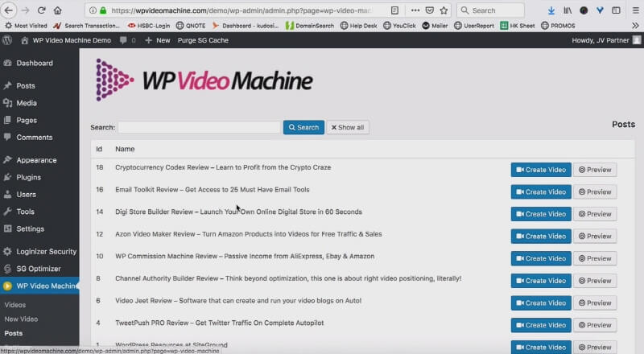Preview the TweetPush PRO Review post
Viewport: 644px width, 354px height.
595,325
